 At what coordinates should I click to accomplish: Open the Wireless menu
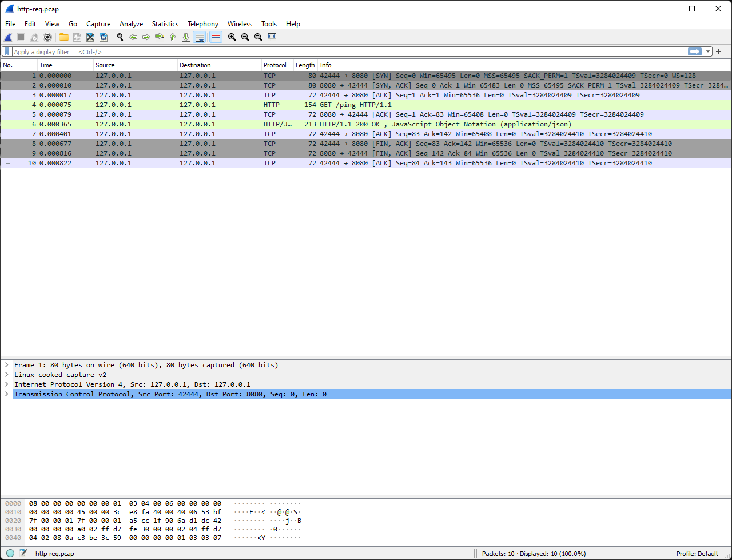[x=240, y=24]
